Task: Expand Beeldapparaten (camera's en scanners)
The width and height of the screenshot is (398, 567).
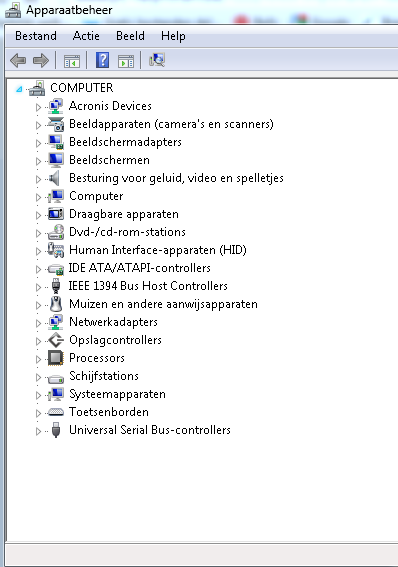Action: (38, 125)
